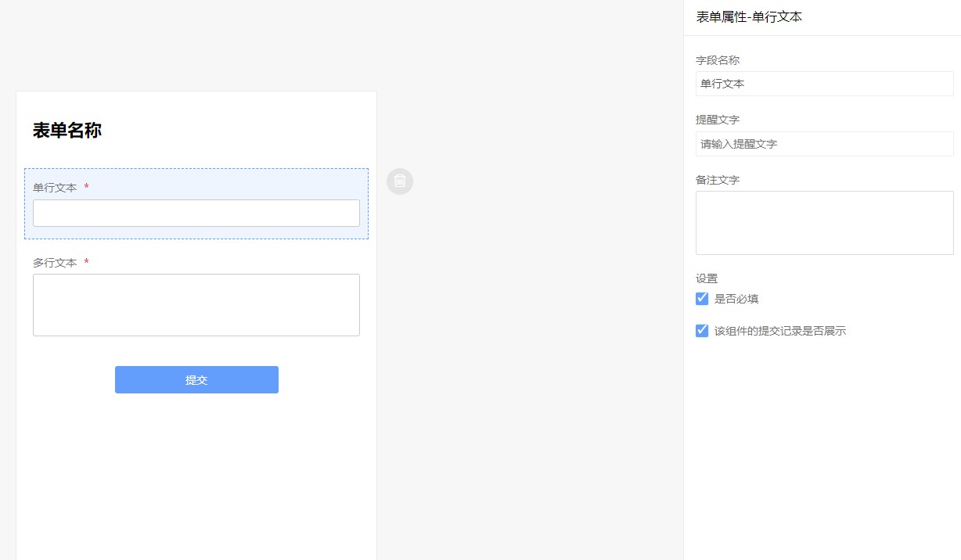This screenshot has width=961, height=560.
Task: Edit the 字段名称 field containing 单行文本
Action: tap(825, 84)
